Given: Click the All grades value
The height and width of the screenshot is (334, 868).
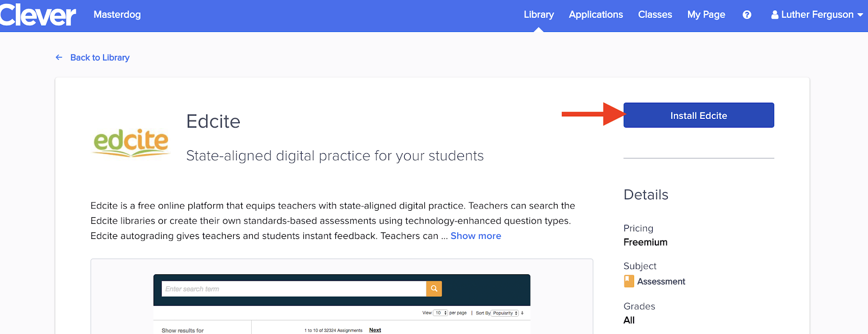Looking at the screenshot, I should tap(629, 320).
